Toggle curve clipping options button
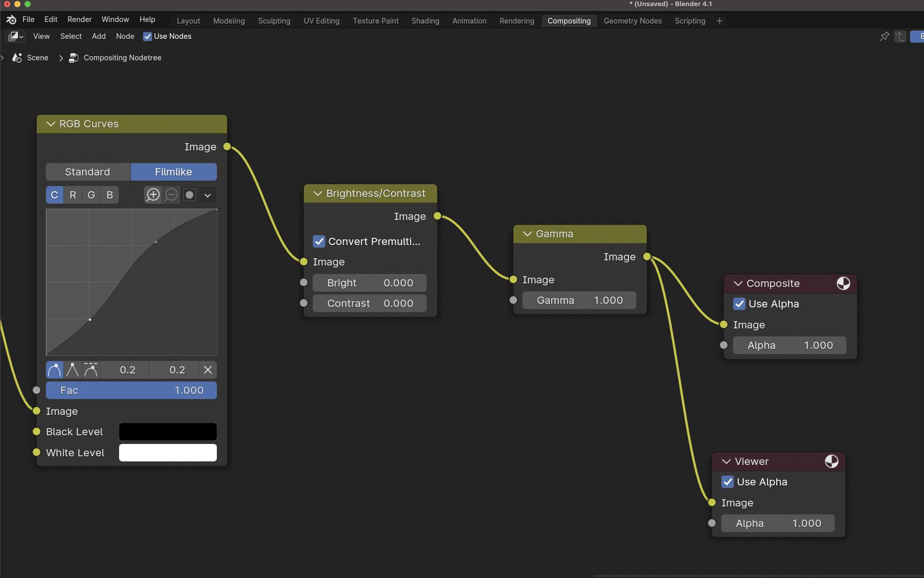924x578 pixels. [190, 195]
